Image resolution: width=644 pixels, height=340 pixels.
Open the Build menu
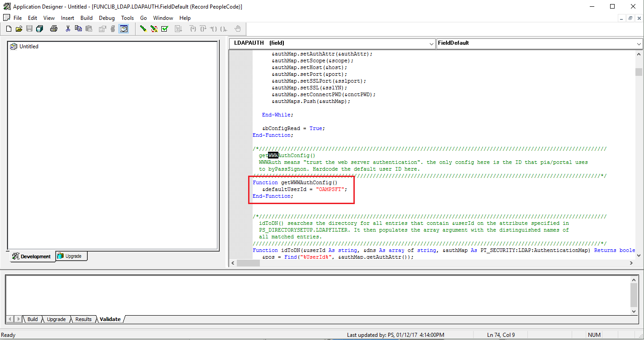click(86, 18)
